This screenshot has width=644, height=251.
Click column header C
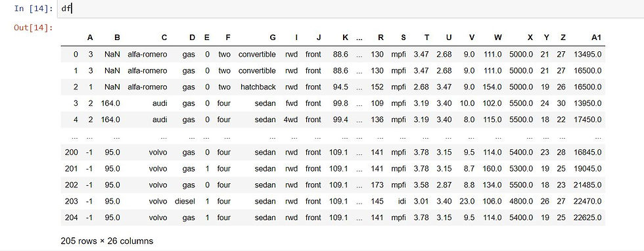click(164, 38)
